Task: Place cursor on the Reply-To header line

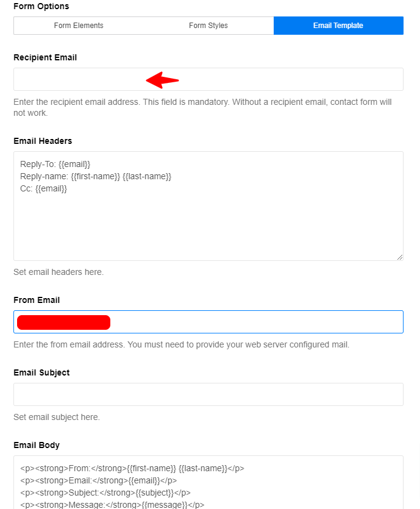Action: pos(55,164)
